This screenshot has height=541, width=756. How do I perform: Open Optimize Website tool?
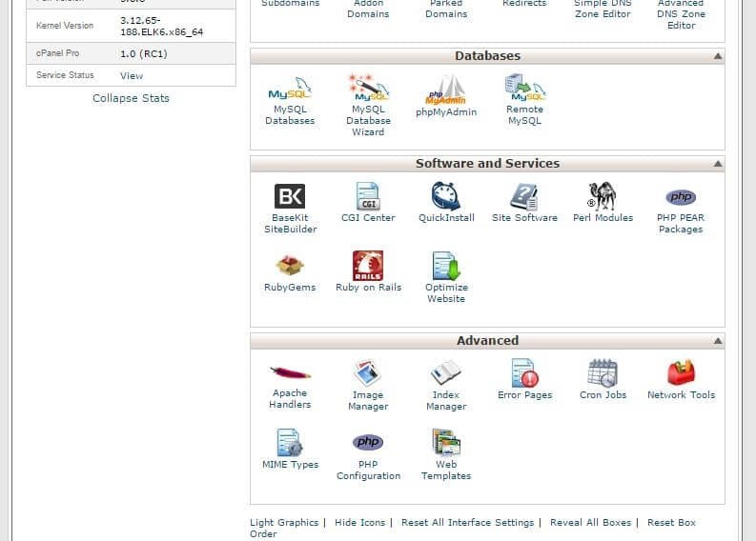[x=446, y=266]
